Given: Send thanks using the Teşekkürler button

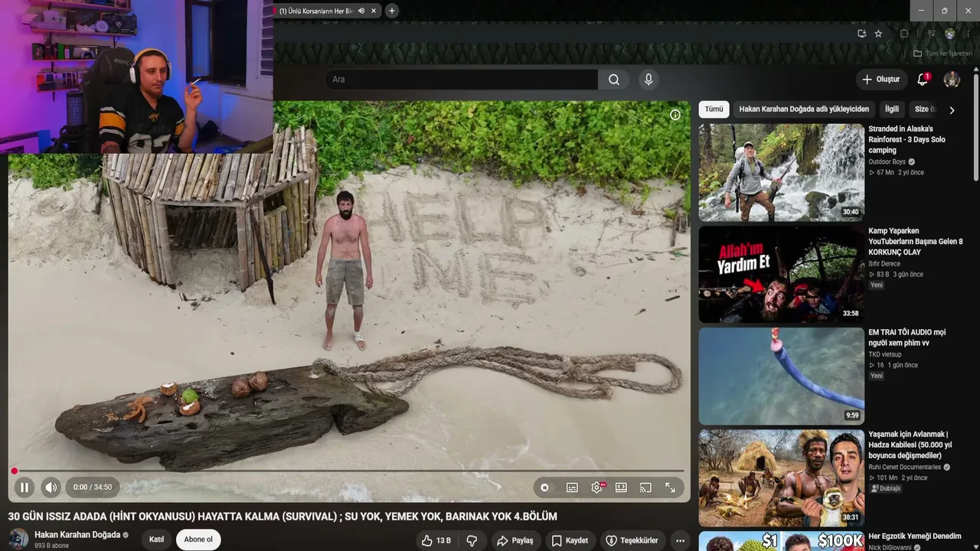Looking at the screenshot, I should [632, 540].
